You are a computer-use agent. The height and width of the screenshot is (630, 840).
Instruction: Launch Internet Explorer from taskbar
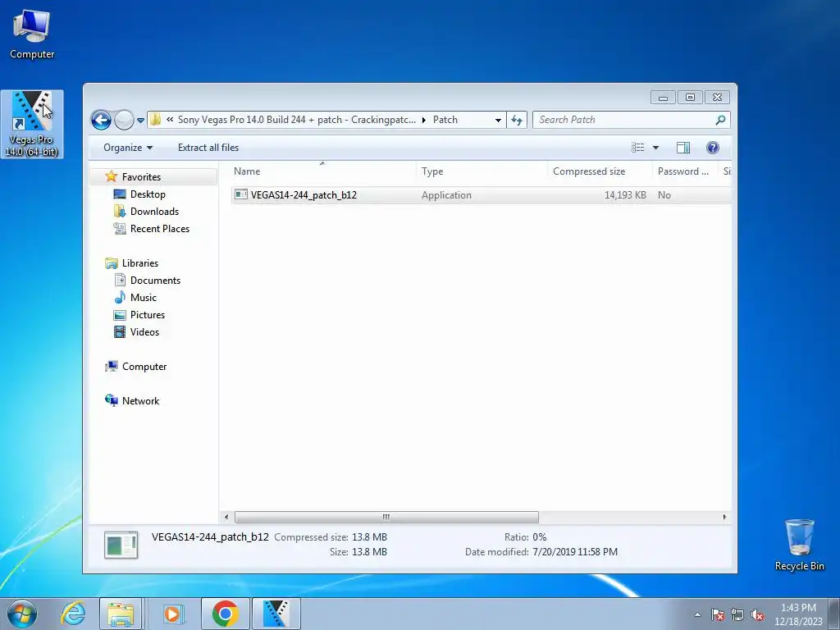click(73, 614)
